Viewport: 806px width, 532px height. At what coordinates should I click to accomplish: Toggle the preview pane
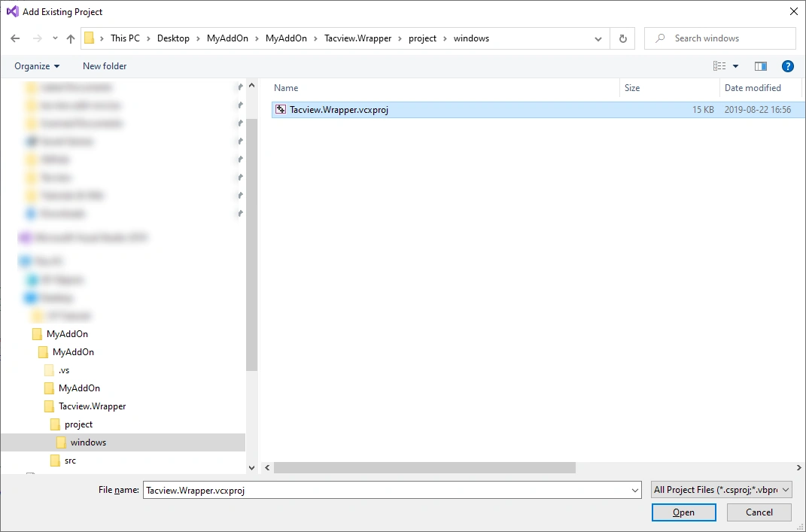tap(760, 66)
